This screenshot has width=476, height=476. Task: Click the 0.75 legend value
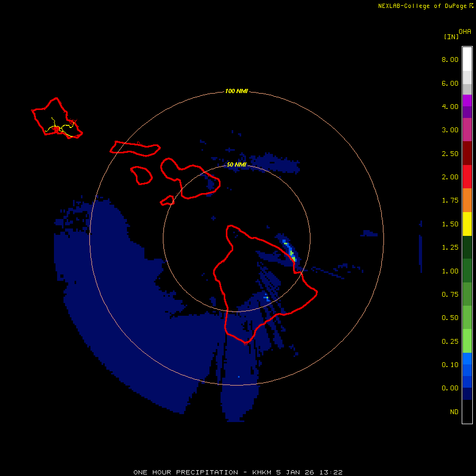pos(450,295)
